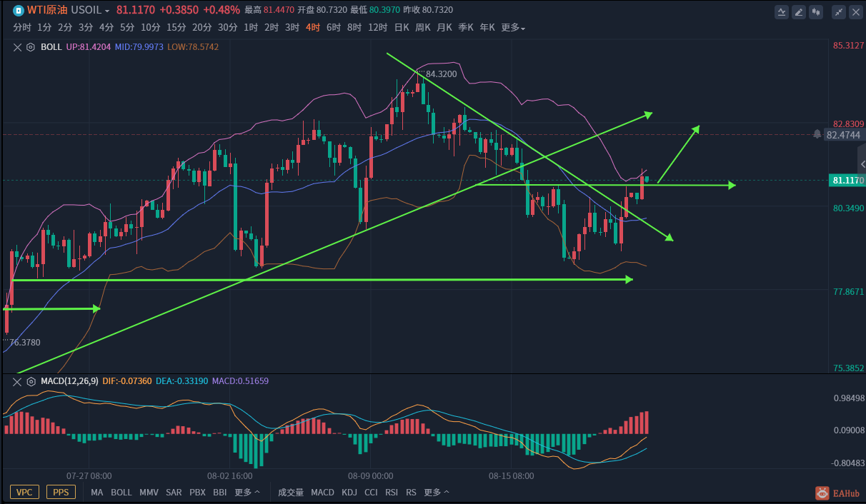Enable the PBX main indicator

tap(198, 493)
